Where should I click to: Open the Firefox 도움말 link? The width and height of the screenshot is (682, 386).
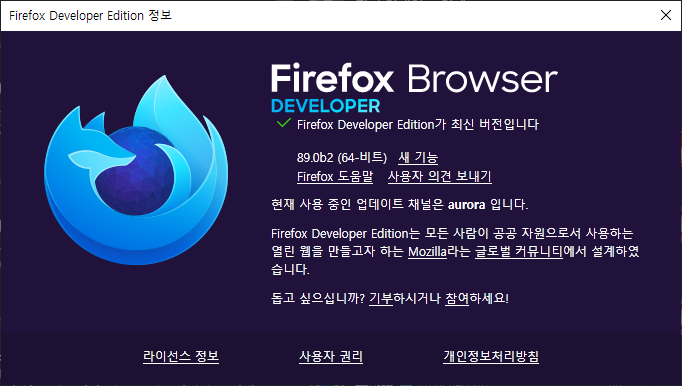pos(335,176)
